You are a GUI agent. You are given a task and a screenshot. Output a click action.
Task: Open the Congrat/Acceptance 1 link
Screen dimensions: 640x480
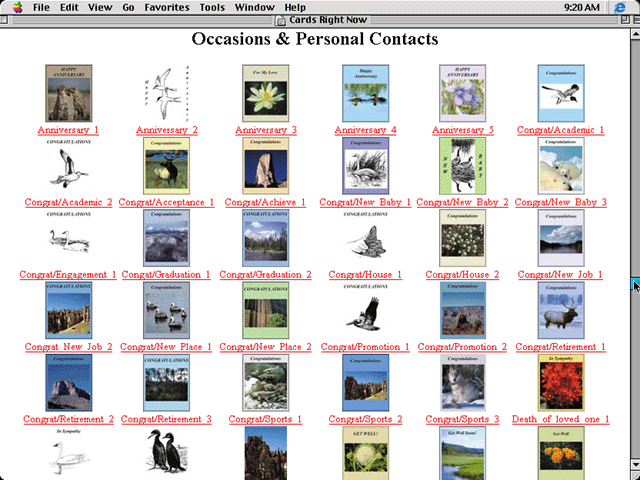pos(167,202)
